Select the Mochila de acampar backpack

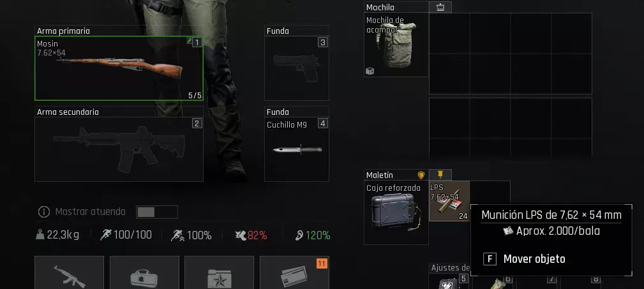click(396, 45)
